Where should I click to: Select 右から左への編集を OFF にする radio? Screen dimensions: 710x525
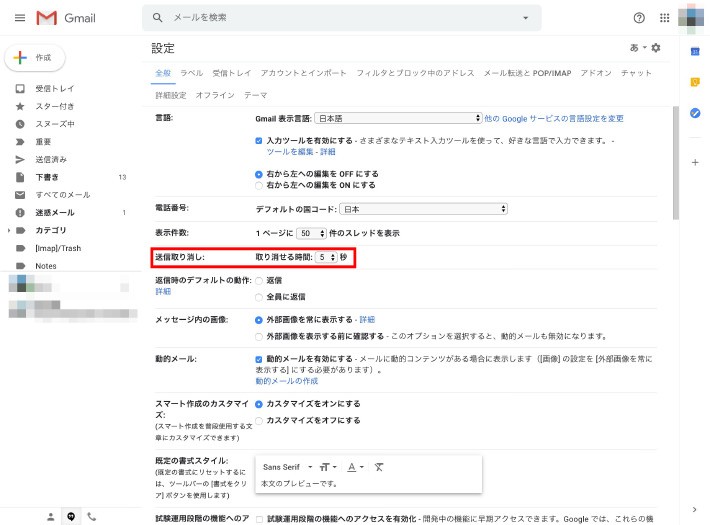pos(259,174)
